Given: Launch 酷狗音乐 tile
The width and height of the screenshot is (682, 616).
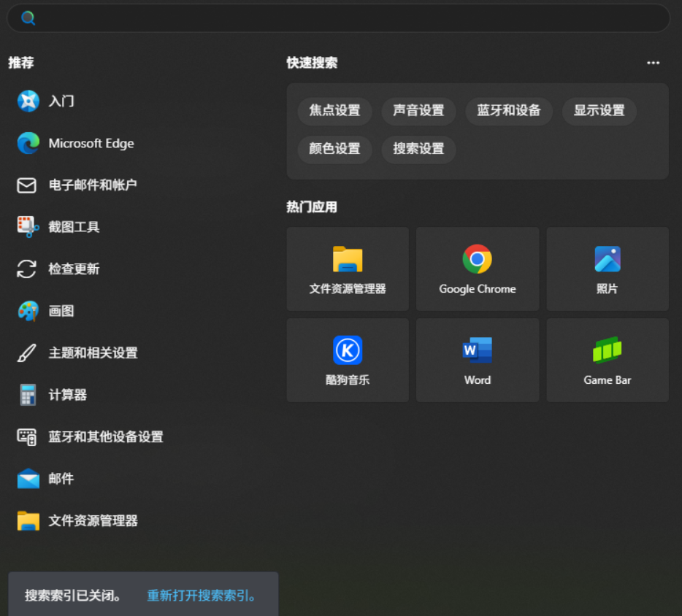Looking at the screenshot, I should 348,360.
